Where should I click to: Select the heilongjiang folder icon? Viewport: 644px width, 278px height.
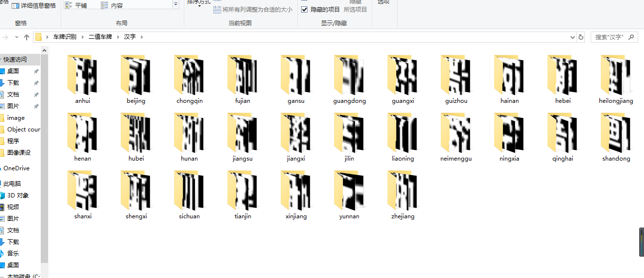[x=616, y=75]
